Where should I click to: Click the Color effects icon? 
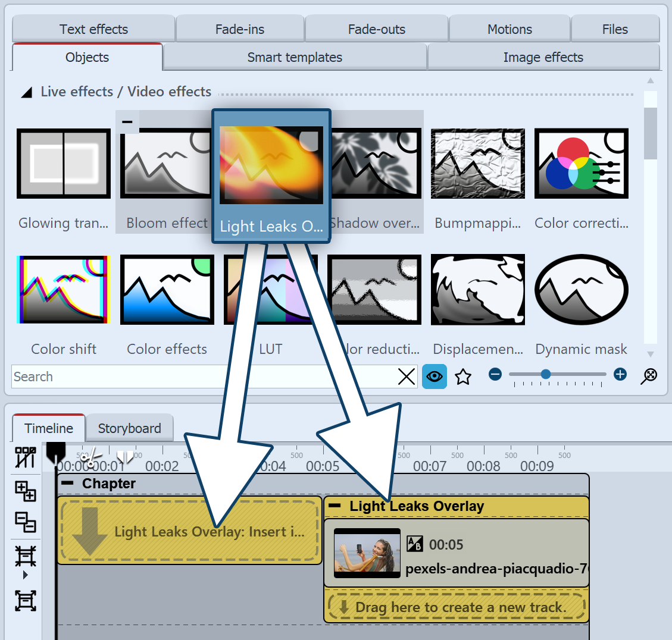click(167, 290)
